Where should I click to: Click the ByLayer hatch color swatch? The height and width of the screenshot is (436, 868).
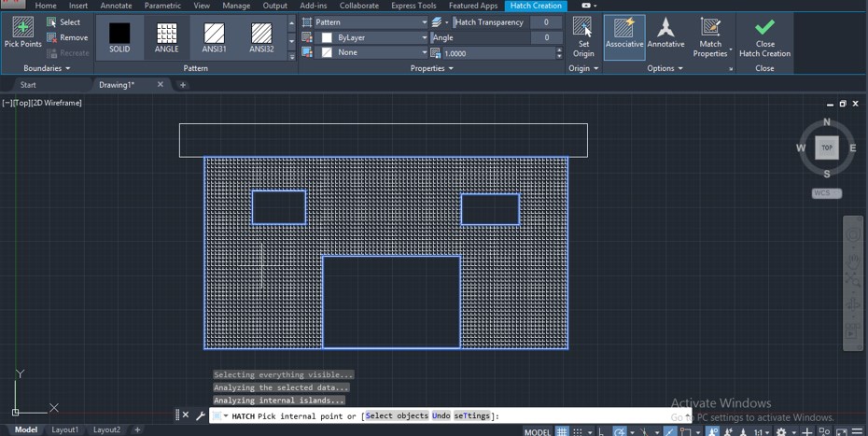click(x=328, y=37)
